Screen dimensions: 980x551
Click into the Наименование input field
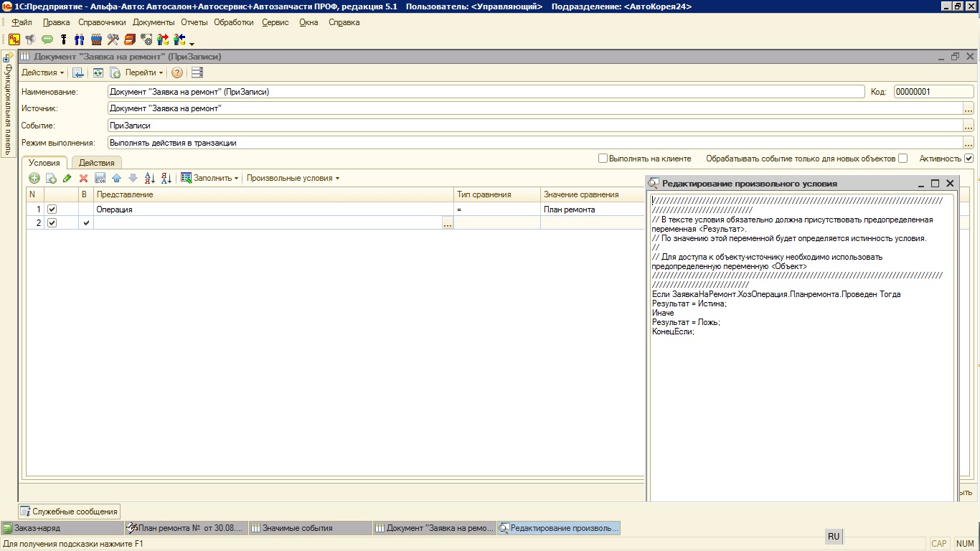[x=486, y=92]
